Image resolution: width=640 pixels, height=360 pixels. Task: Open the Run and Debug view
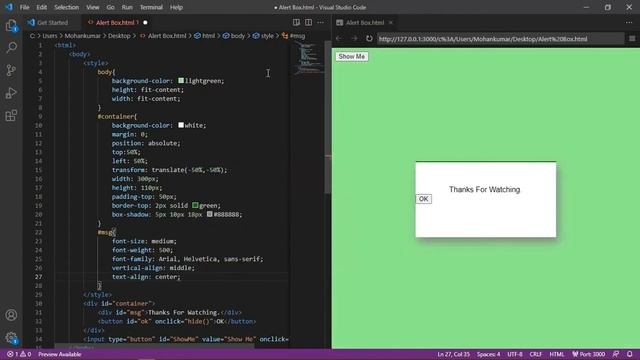coord(11,93)
